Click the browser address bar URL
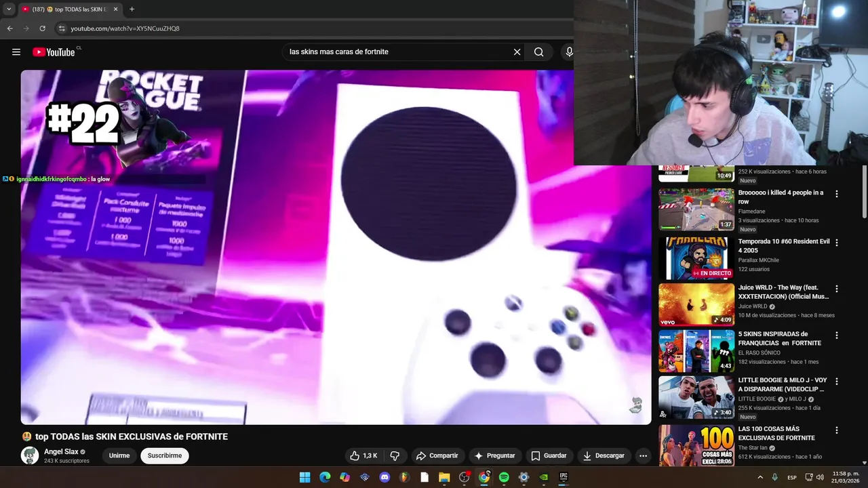This screenshot has width=868, height=488. pos(125,28)
